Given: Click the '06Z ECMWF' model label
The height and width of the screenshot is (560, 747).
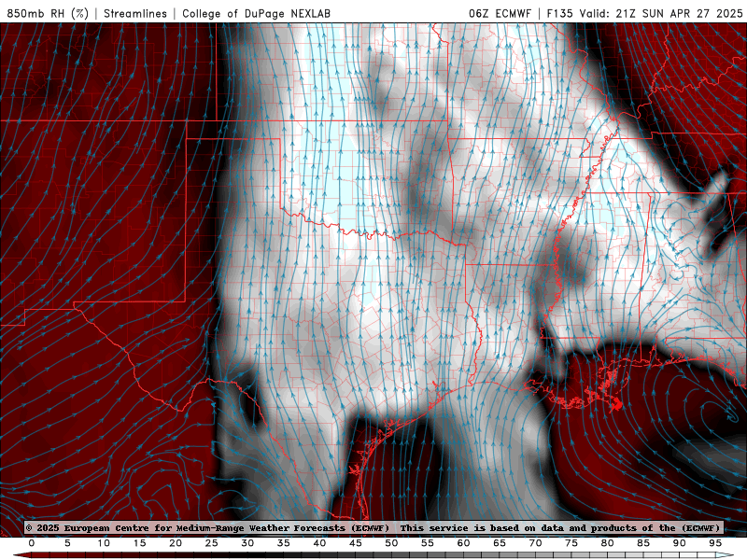Looking at the screenshot, I should (x=500, y=13).
